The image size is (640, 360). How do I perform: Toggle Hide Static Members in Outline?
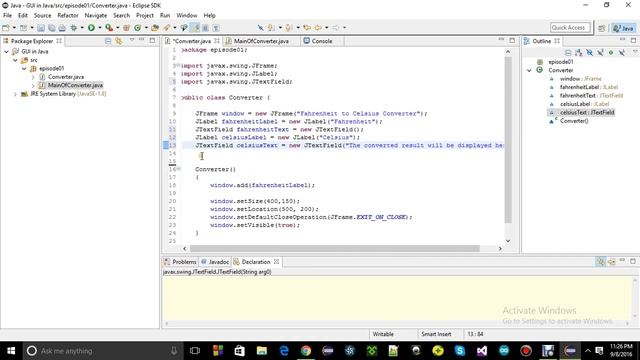click(x=600, y=53)
